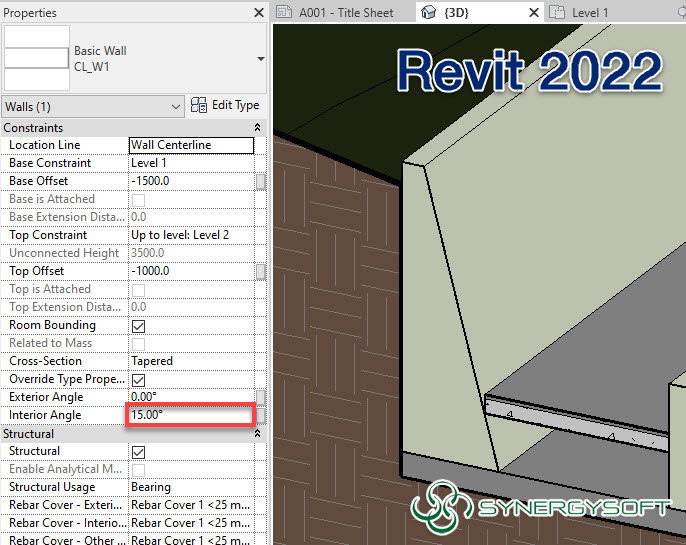Click the sheet icon on A001 tab
Screen dimensions: 686x545
[284, 12]
